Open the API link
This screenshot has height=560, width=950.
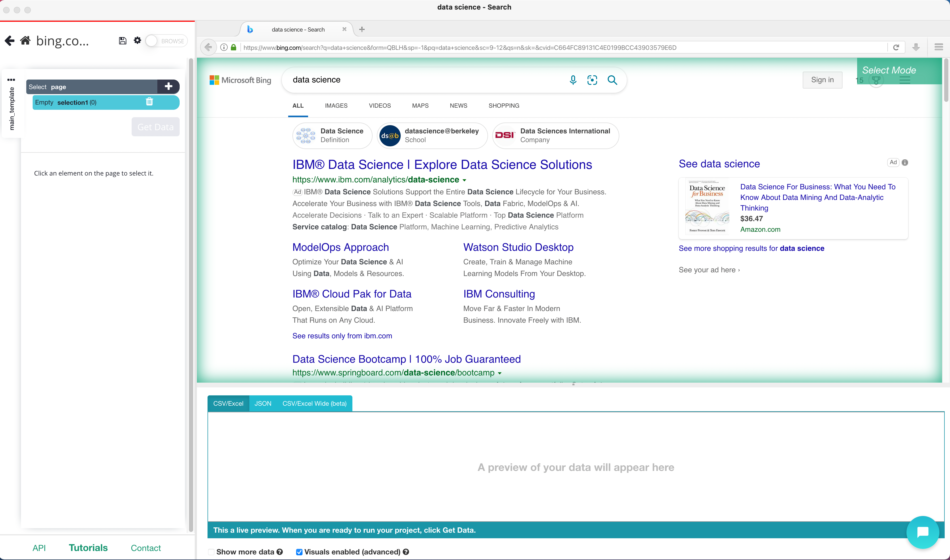click(x=39, y=548)
